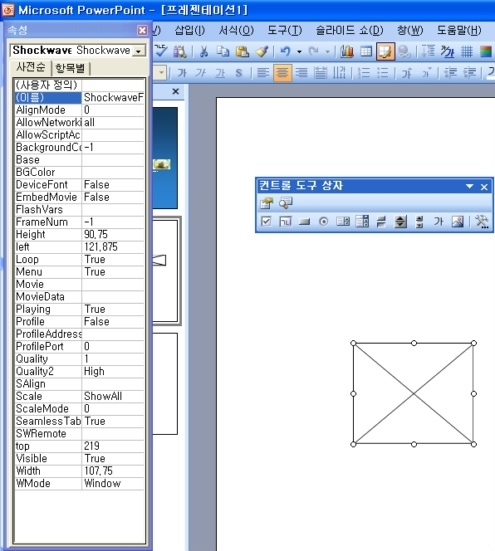The height and width of the screenshot is (551, 495).
Task: Select the Scroll Bar control tool
Action: click(419, 221)
